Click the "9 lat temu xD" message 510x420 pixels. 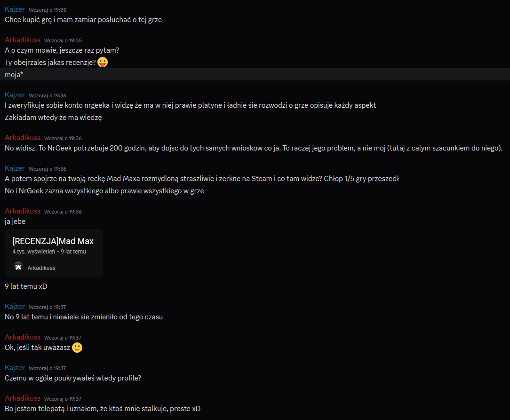click(26, 286)
